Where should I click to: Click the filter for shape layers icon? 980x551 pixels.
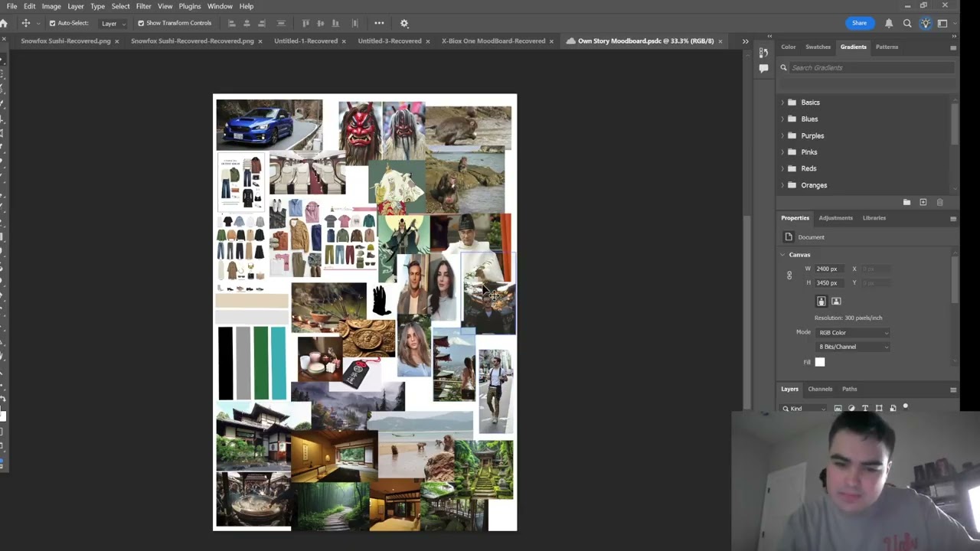click(x=879, y=409)
